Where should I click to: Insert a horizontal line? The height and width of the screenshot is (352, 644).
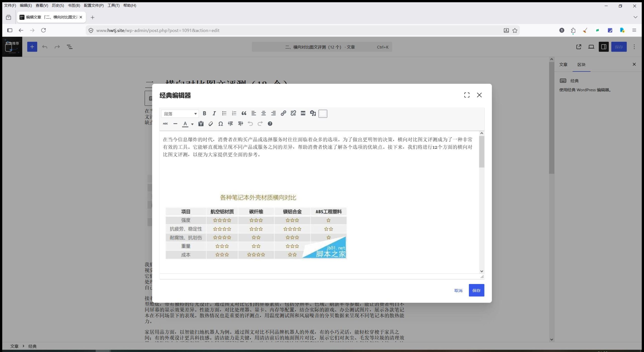point(175,124)
